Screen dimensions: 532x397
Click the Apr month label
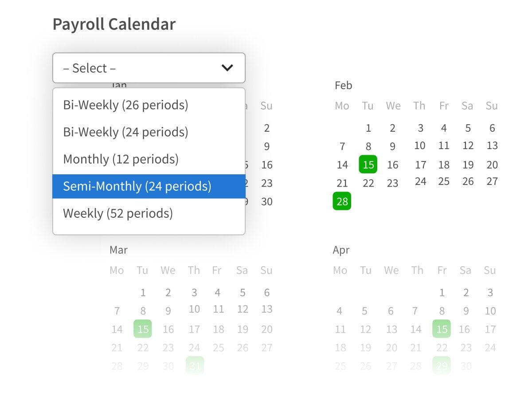click(x=341, y=250)
